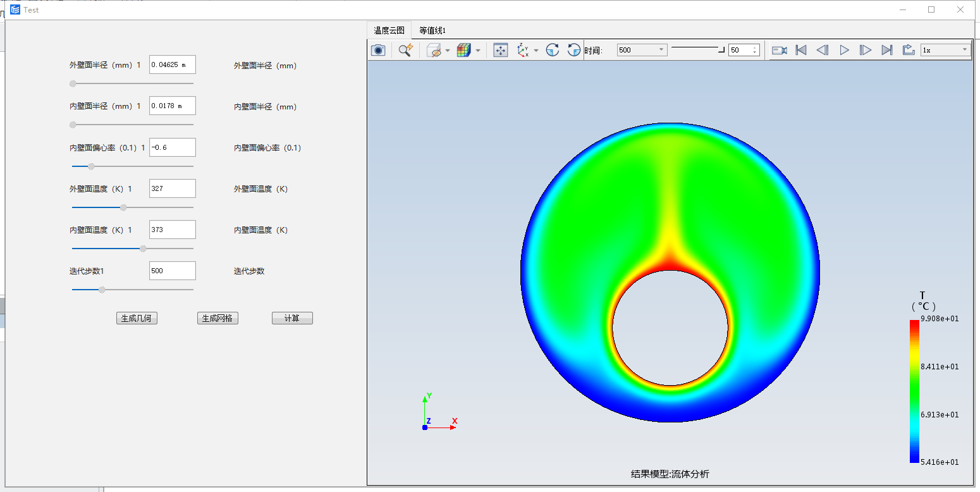The height and width of the screenshot is (492, 980).
Task: Click the 0.04625 m outer radius field
Action: 173,65
